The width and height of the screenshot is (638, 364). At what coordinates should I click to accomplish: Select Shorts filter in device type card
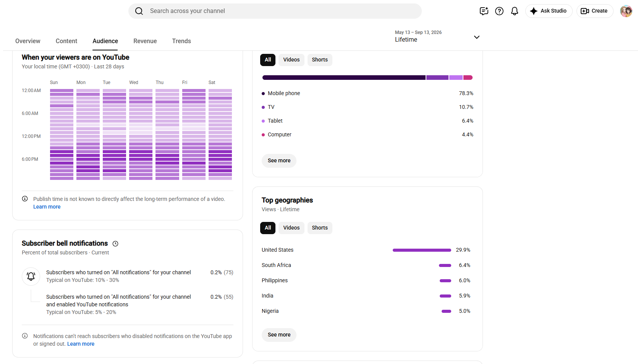320,60
